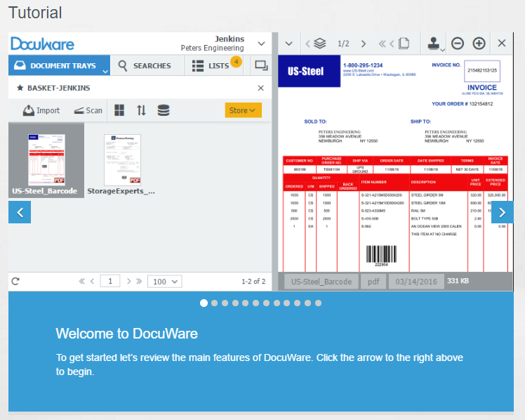
Task: Zoom in with the plus icon
Action: [479, 44]
